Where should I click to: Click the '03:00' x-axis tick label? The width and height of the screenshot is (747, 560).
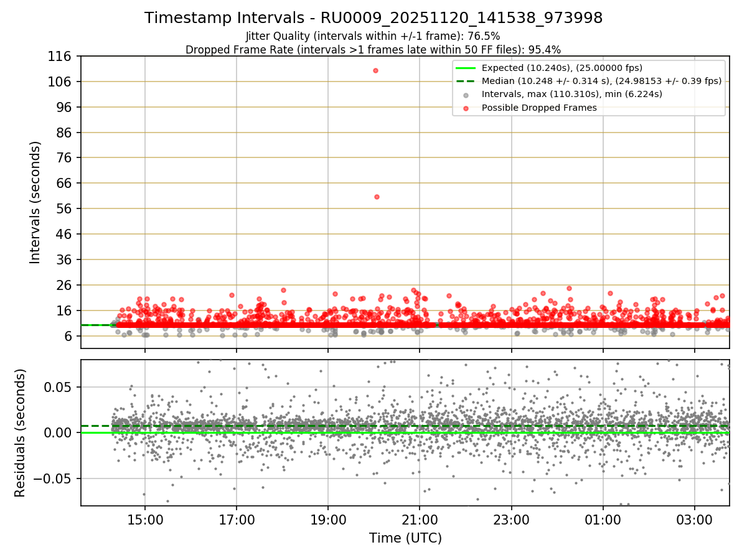[x=695, y=520]
